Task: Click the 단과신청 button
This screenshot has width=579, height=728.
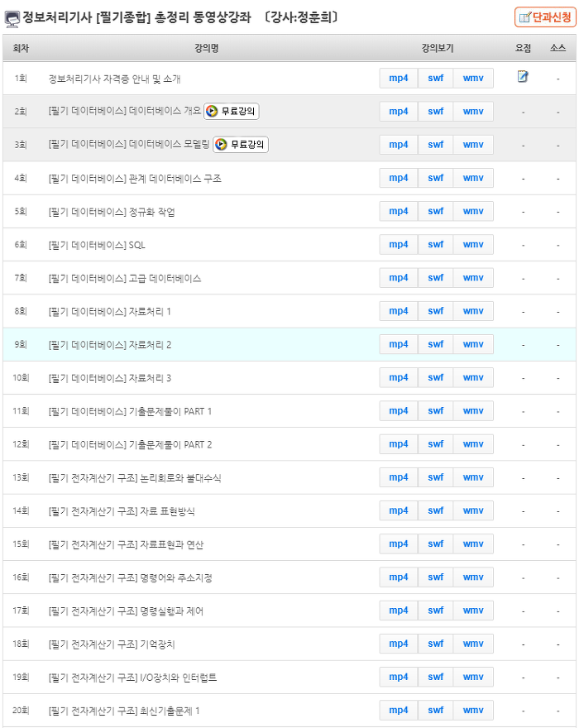Action: pyautogui.click(x=545, y=17)
